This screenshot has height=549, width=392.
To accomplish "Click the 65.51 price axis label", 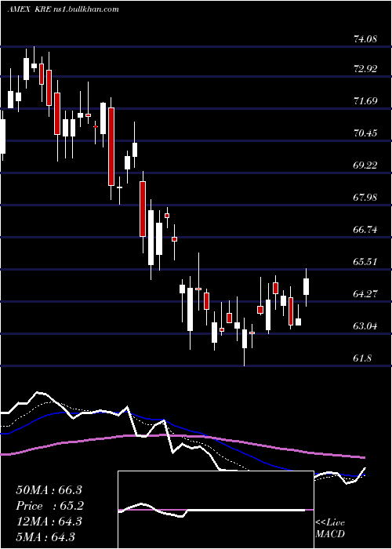I will point(365,262).
